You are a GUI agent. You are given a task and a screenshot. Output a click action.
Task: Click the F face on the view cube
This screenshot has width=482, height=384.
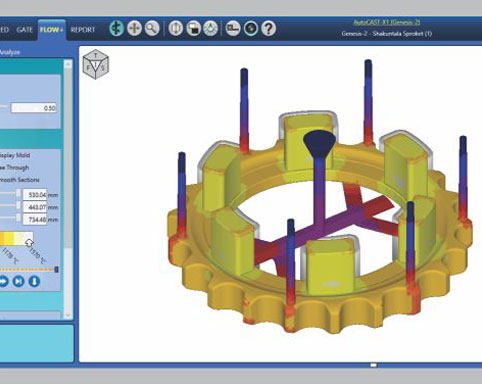pyautogui.click(x=89, y=68)
